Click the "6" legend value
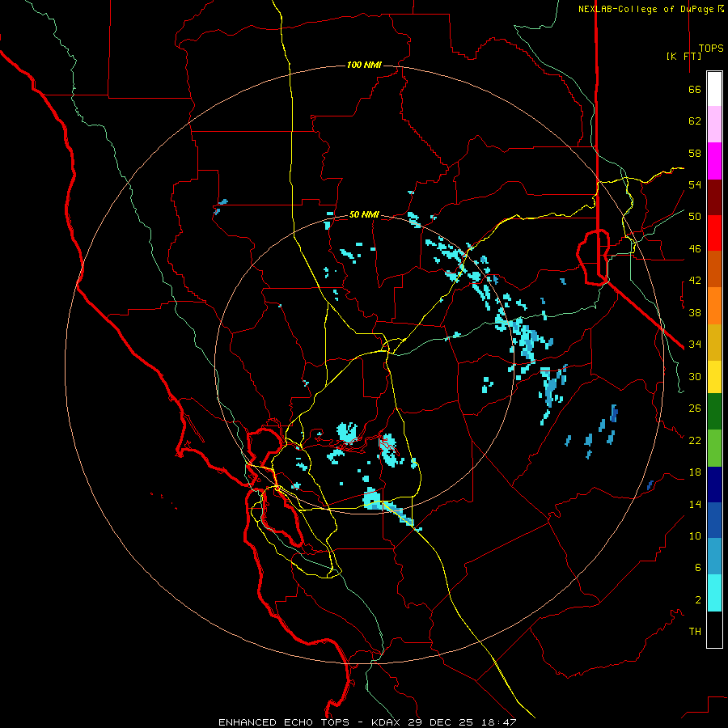Screen dimensions: 728x728 697,568
